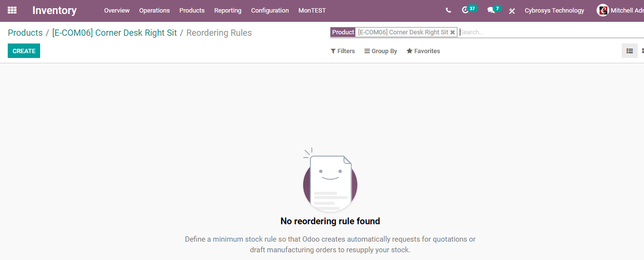Open the Reporting menu
The width and height of the screenshot is (644, 260).
pyautogui.click(x=228, y=10)
